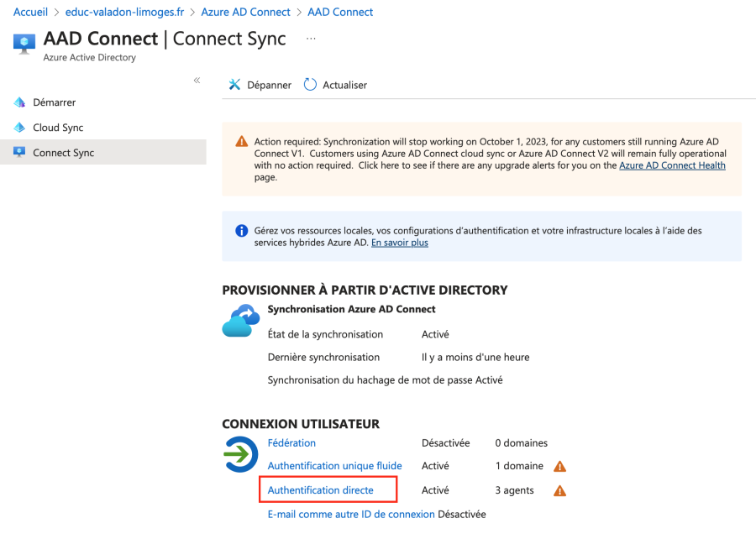The width and height of the screenshot is (756, 539).
Task: Click 'Dernière synchronisation' label
Action: (323, 357)
